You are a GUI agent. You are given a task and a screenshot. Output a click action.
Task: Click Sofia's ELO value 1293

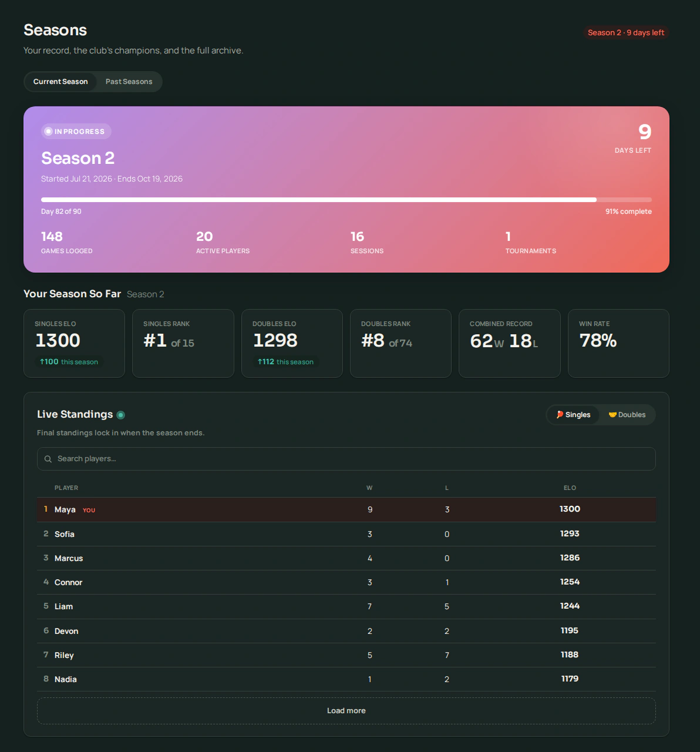point(570,533)
